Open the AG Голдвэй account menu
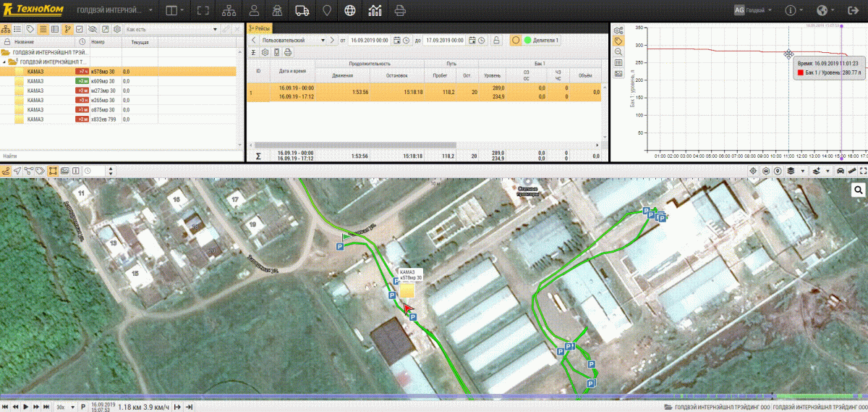Viewport: 868px width, 412px height. tap(753, 11)
